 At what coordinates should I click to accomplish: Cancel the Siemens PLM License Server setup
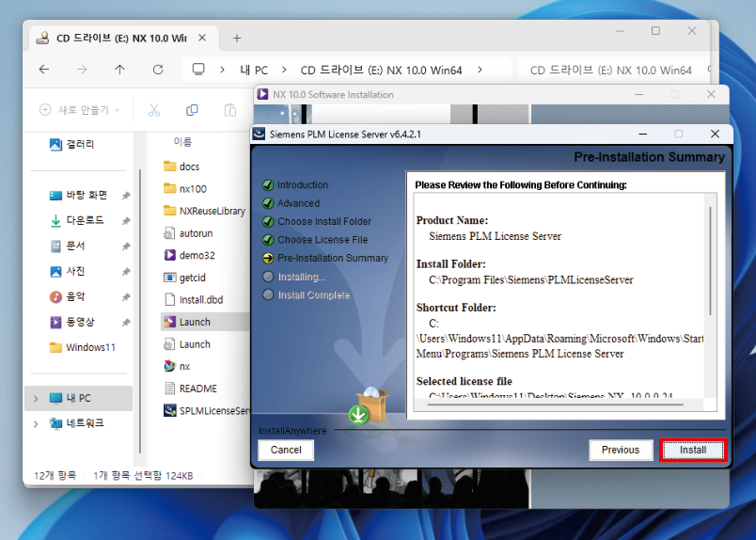(x=286, y=450)
